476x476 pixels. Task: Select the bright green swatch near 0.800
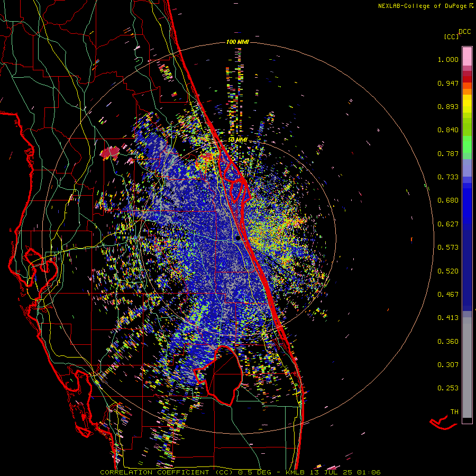(467, 144)
